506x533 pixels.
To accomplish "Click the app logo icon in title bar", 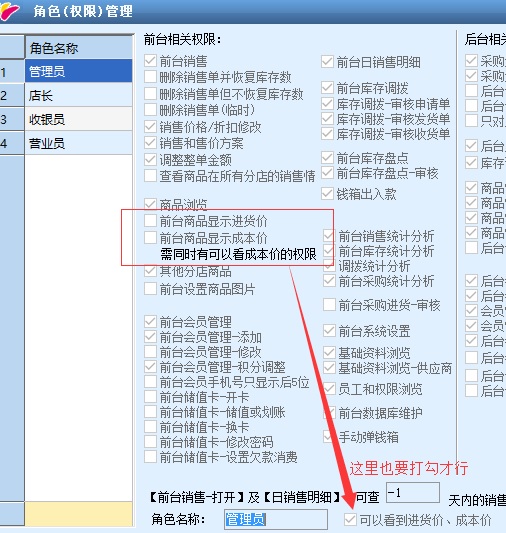I will 9,11.
